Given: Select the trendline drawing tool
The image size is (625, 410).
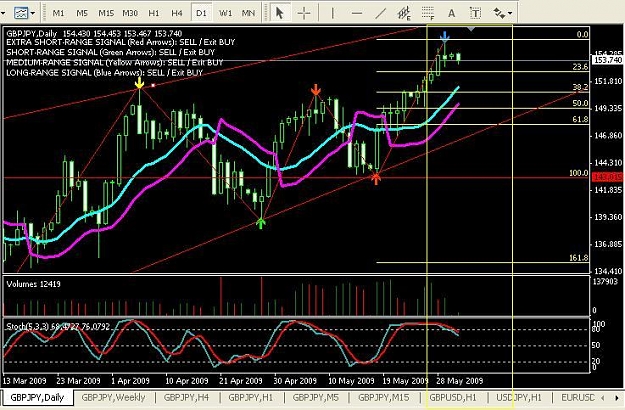Looking at the screenshot, I should (381, 13).
